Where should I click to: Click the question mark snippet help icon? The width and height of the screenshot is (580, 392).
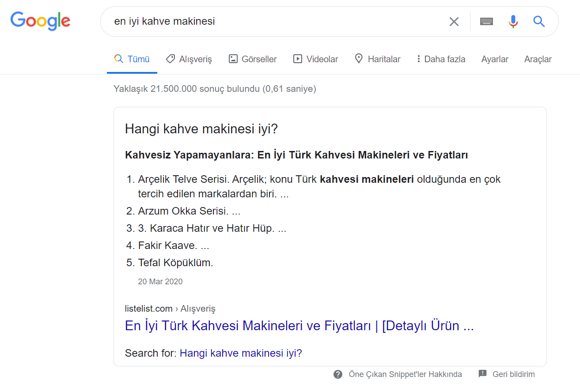[338, 374]
